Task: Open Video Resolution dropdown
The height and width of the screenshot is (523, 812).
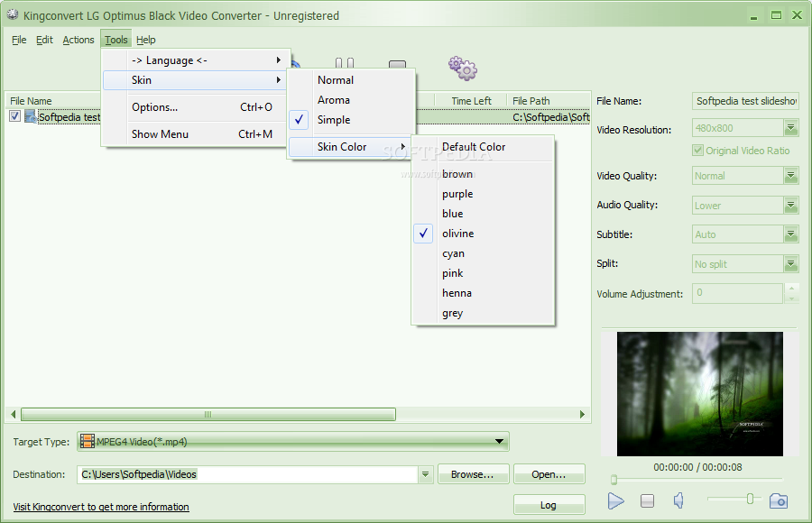Action: 790,127
